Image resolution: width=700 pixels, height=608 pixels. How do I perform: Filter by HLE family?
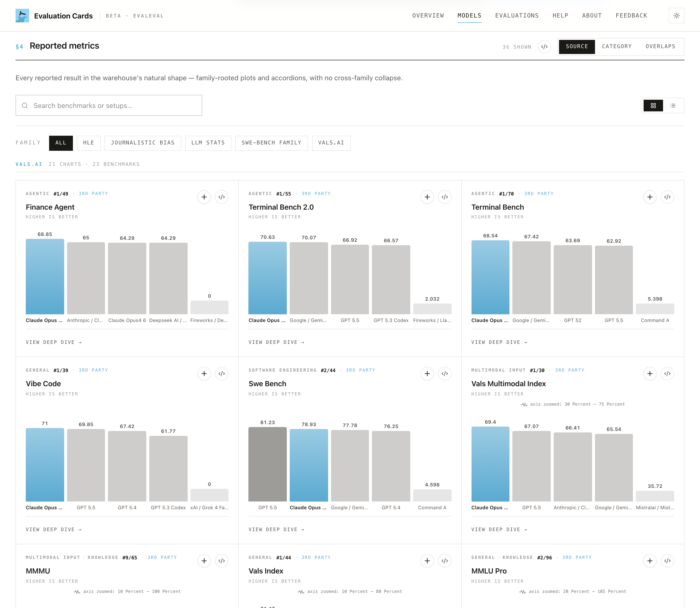click(x=88, y=143)
